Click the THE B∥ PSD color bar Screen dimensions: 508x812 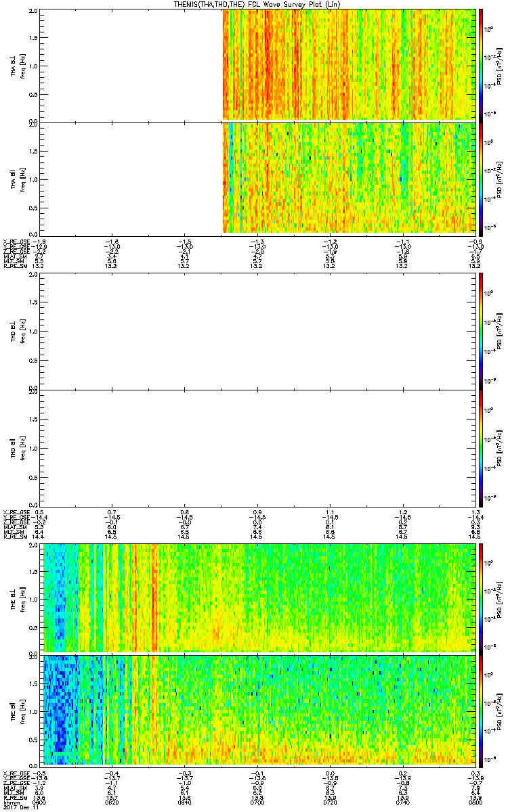(482, 709)
